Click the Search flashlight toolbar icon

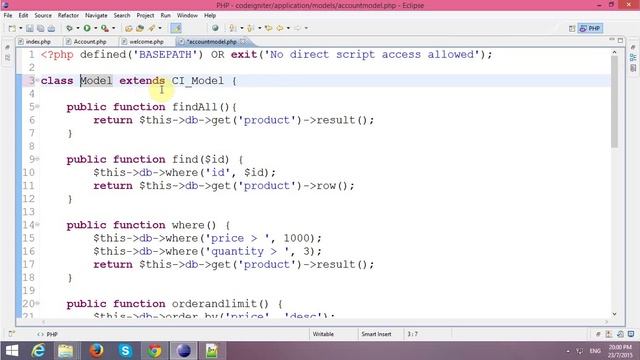pos(152,28)
